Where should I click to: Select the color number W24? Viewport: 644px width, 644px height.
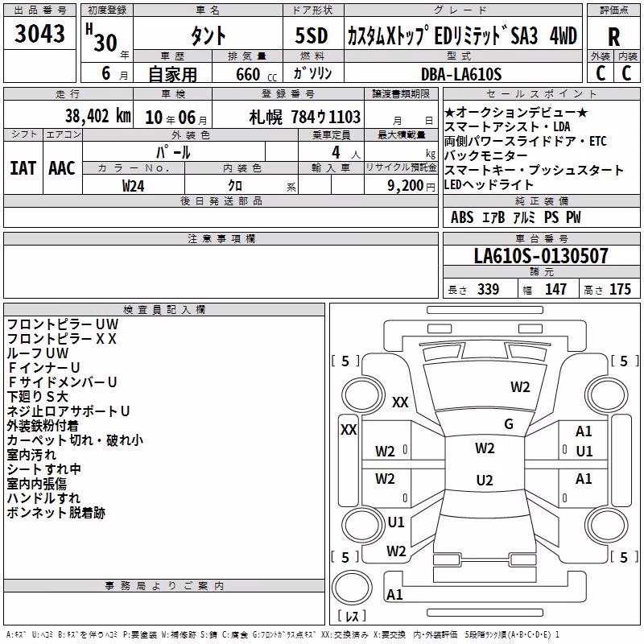coord(133,186)
